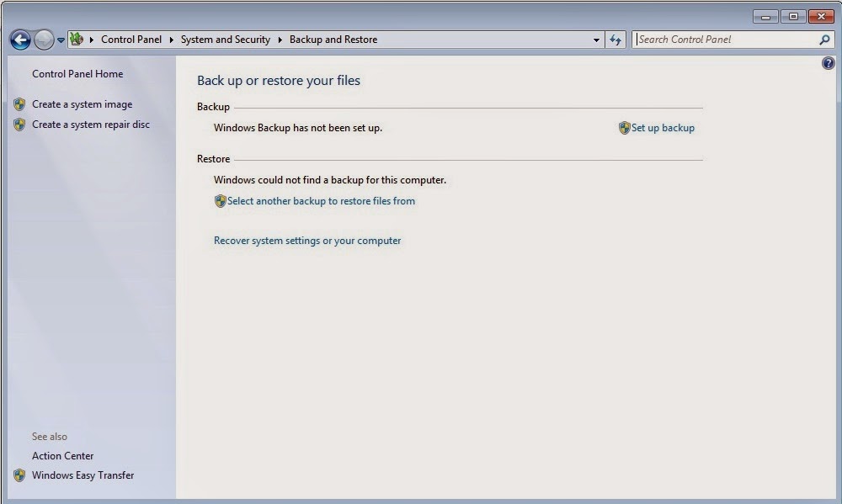Click the Back navigation arrow button
The height and width of the screenshot is (504, 842).
[20, 40]
